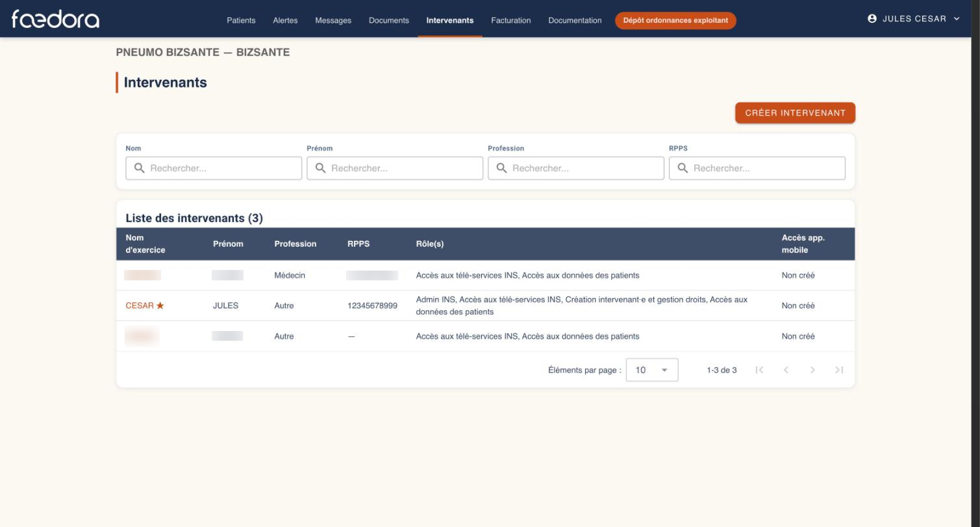This screenshot has height=527, width=980.
Task: Click the foedora logo
Action: 55,19
